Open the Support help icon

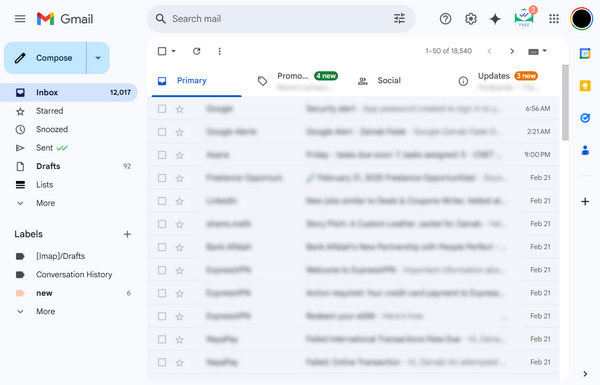[x=445, y=19]
